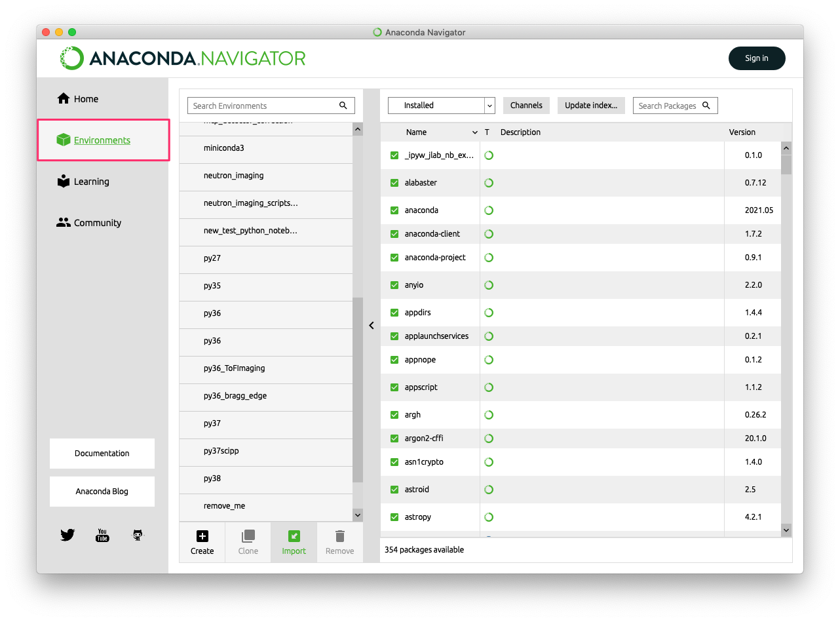
Task: Open the YouTube icon link
Action: 102,535
